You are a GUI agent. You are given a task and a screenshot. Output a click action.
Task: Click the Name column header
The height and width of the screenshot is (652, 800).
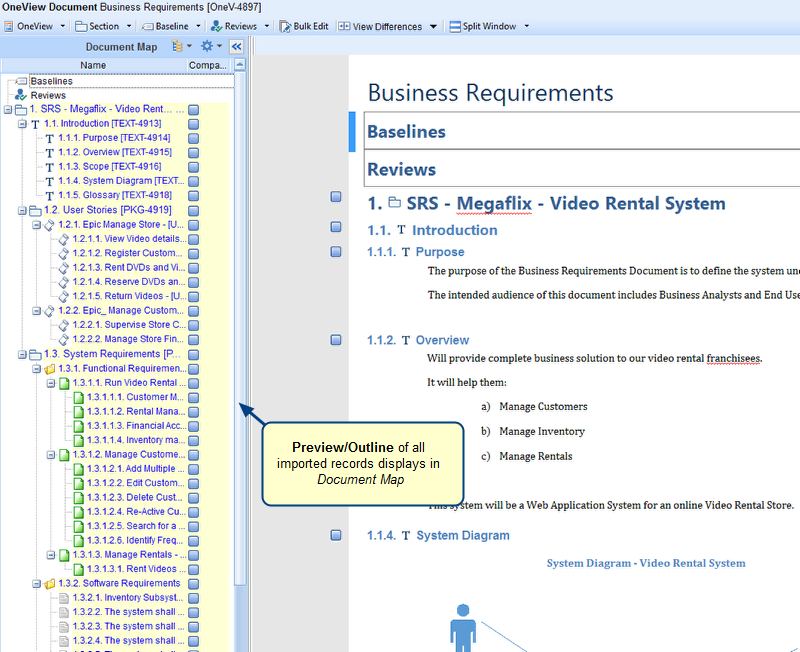93,65
